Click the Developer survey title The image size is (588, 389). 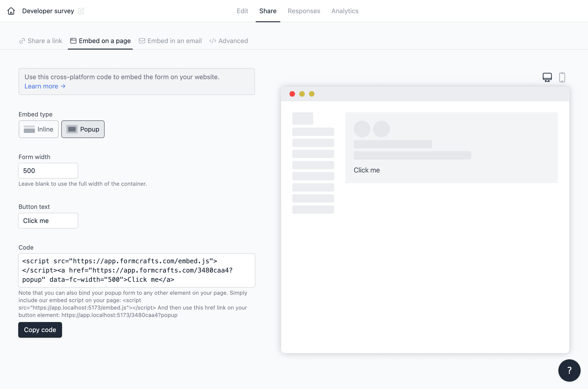coord(49,11)
